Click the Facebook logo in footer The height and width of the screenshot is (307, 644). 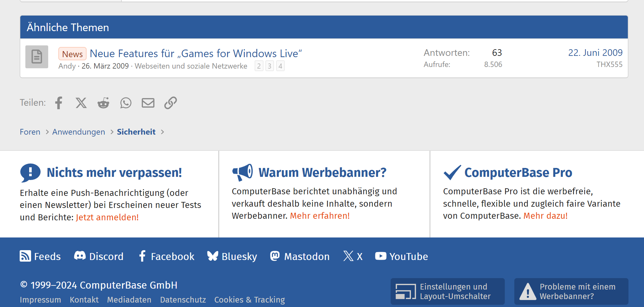coord(142,256)
